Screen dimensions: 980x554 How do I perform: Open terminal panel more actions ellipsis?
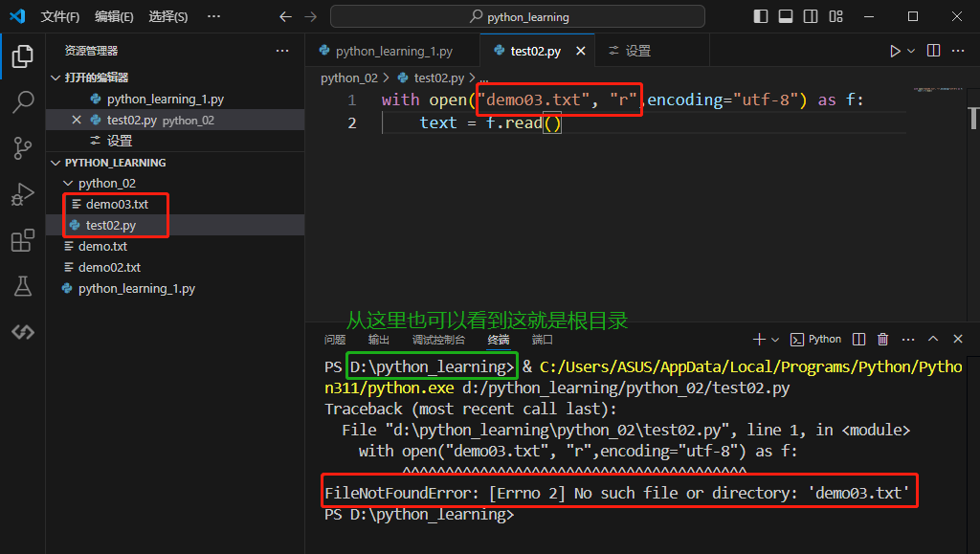click(x=908, y=339)
